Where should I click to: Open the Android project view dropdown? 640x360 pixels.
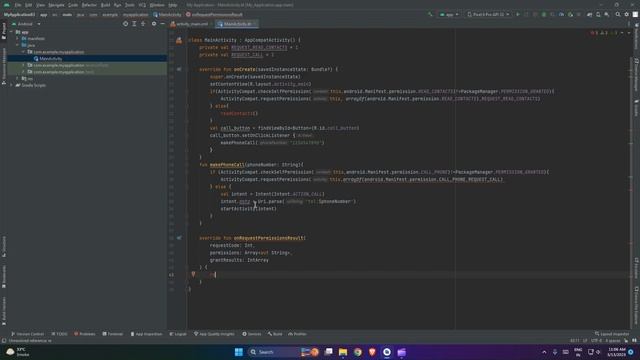tap(26, 24)
